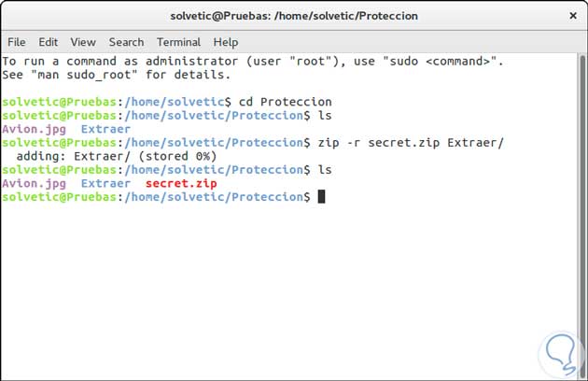Click the terminal block cursor
The width and height of the screenshot is (588, 381).
322,197
